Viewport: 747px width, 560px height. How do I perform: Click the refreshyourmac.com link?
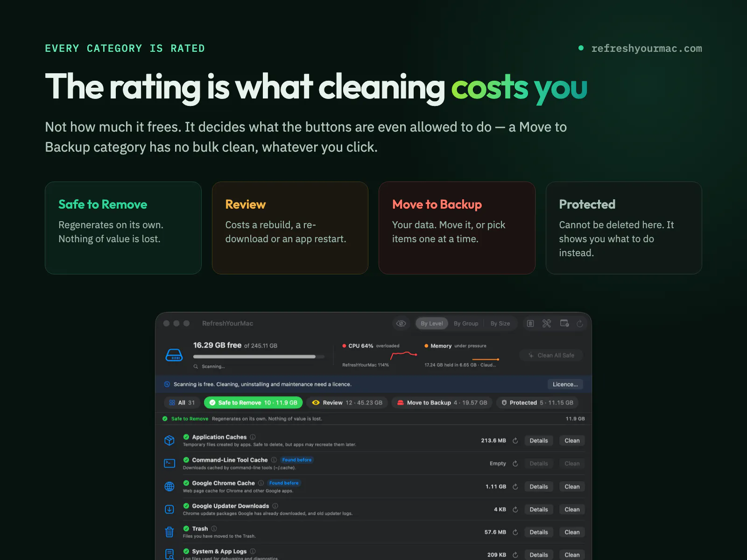pyautogui.click(x=647, y=49)
